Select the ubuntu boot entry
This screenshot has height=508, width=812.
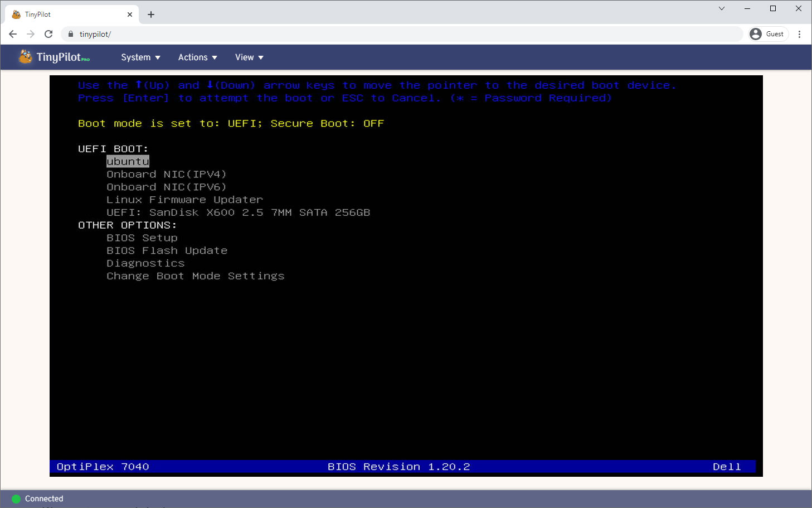128,161
